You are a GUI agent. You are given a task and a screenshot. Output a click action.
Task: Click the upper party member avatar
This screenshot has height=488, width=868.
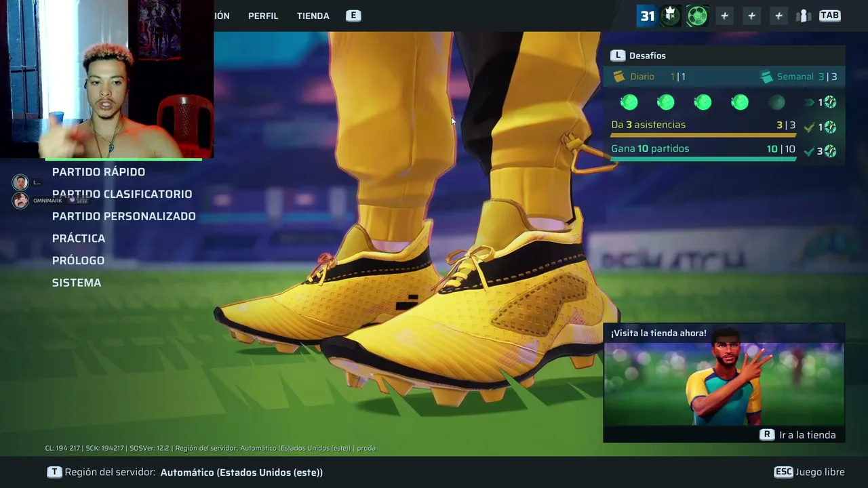click(20, 182)
